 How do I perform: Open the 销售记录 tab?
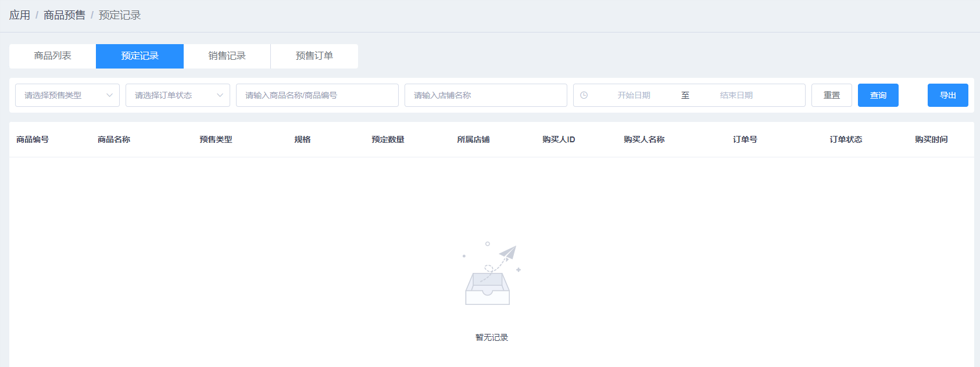(x=227, y=56)
